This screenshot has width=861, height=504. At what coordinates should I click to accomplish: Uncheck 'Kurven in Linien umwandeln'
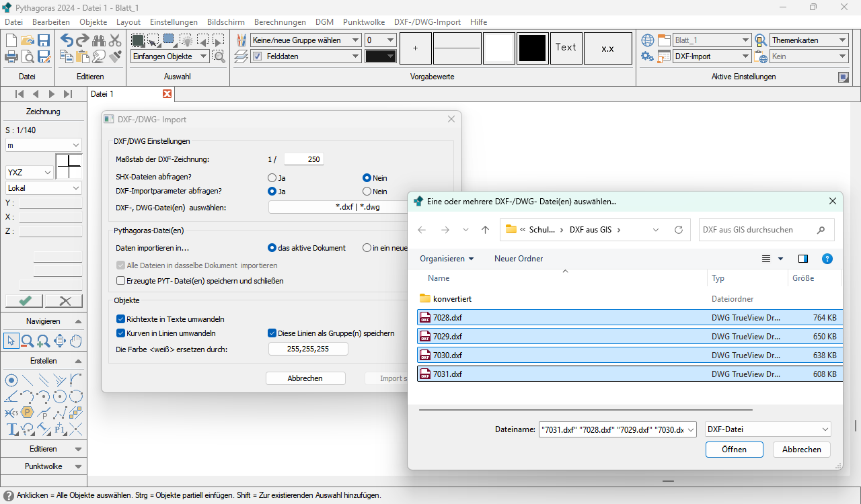[121, 333]
